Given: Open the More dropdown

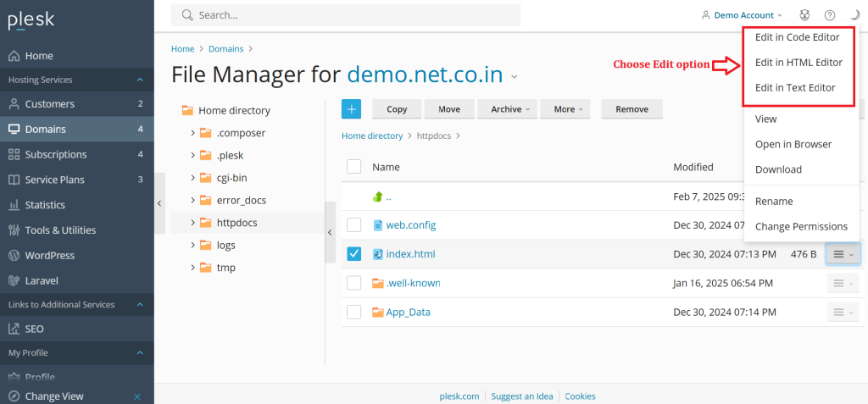Looking at the screenshot, I should click(565, 109).
